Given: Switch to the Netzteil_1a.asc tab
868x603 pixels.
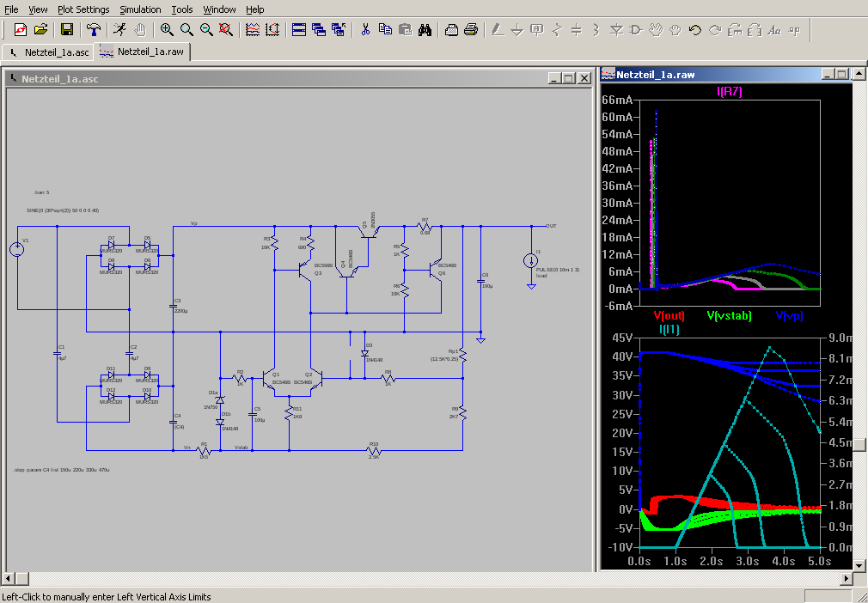Looking at the screenshot, I should (x=50, y=52).
